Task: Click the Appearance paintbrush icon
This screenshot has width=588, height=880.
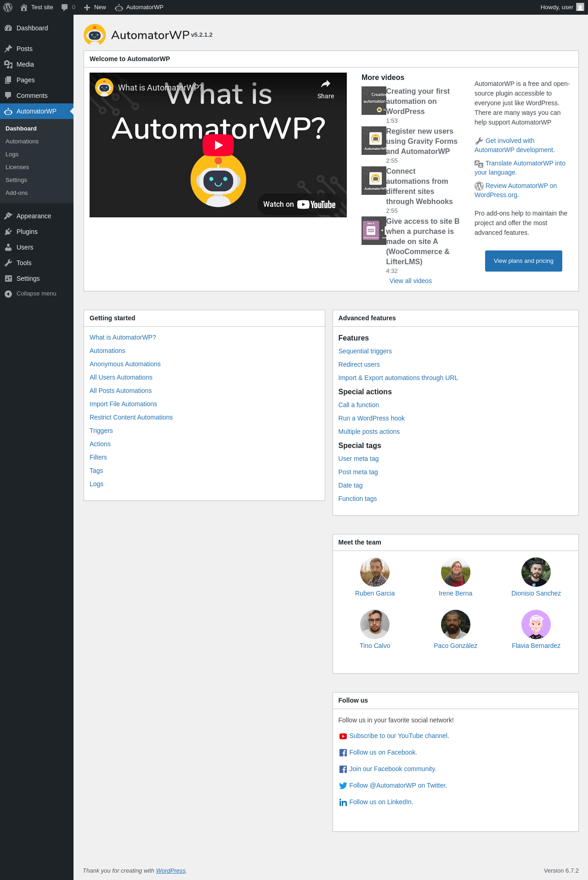Action: [x=8, y=216]
